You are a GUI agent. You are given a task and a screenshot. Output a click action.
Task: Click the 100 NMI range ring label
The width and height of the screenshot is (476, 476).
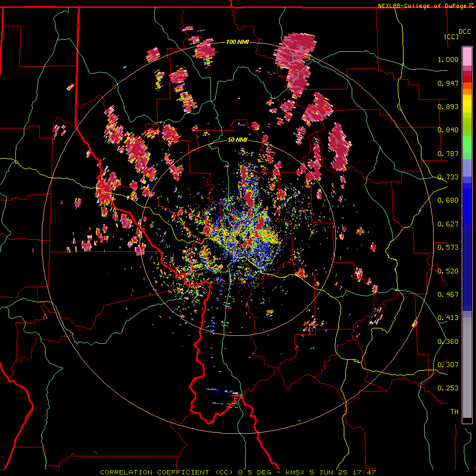pos(237,42)
